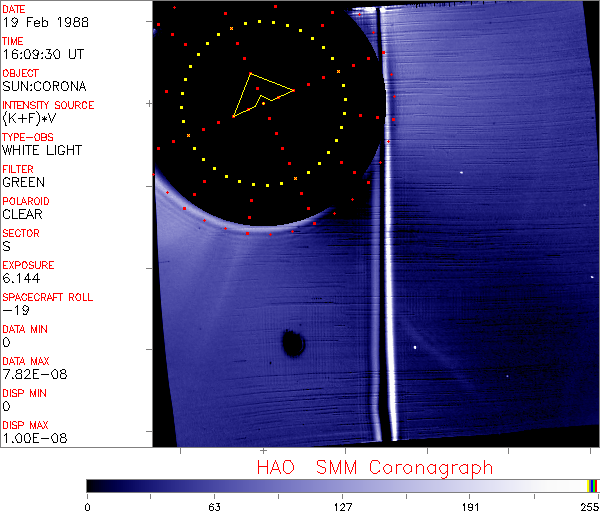Click the colorbar label 63
The image size is (600, 512).
tap(214, 505)
